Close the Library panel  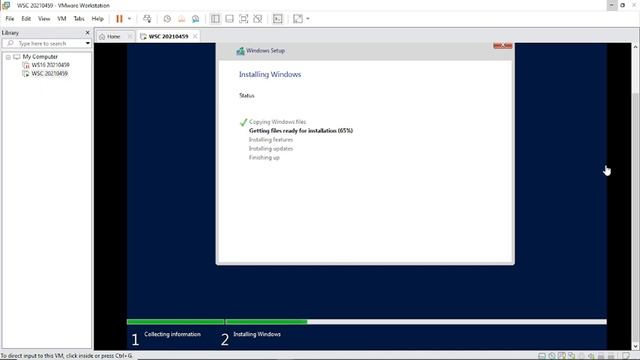coord(87,33)
